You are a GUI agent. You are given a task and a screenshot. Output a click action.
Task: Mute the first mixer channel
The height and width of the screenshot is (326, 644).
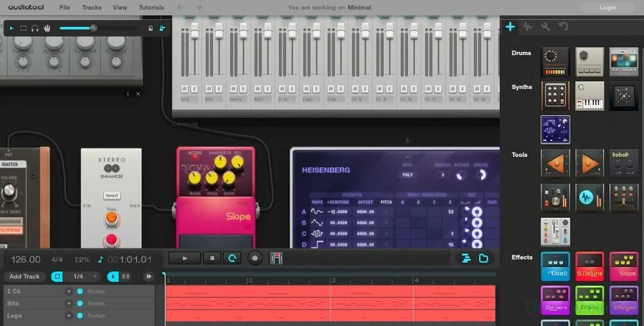pyautogui.click(x=184, y=89)
